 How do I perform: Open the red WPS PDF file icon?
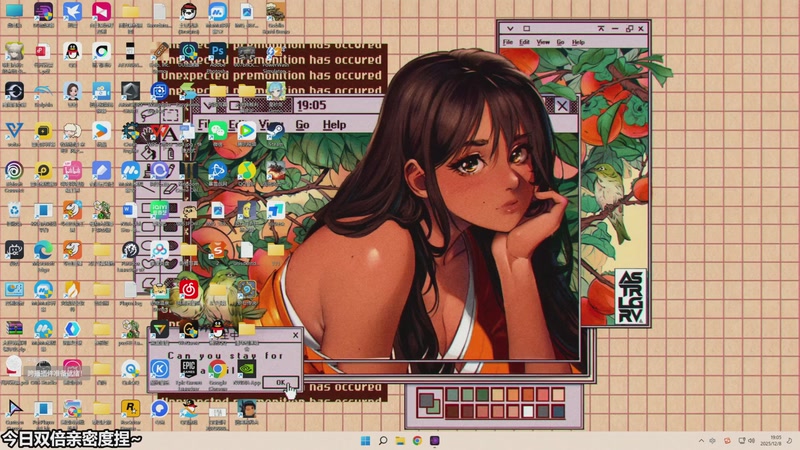tap(43, 51)
